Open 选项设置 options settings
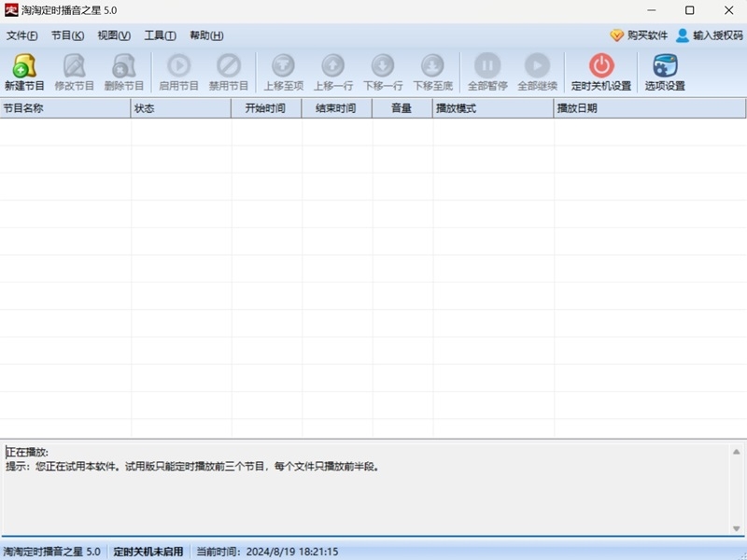 pyautogui.click(x=663, y=72)
